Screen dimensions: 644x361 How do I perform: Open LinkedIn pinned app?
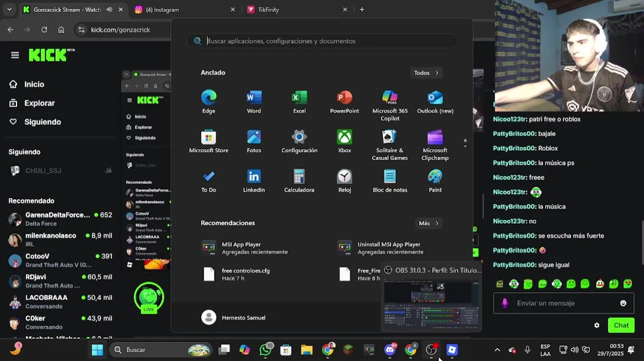pos(254,181)
